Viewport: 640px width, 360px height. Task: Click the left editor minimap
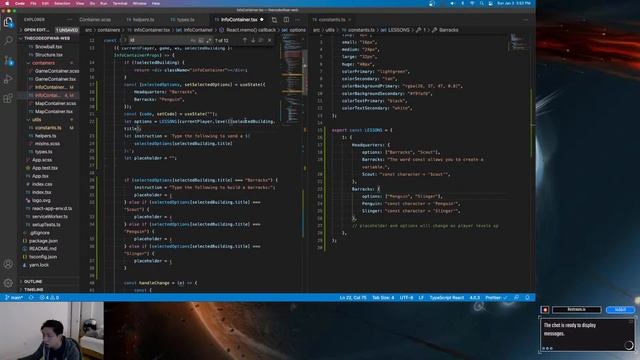[293, 78]
